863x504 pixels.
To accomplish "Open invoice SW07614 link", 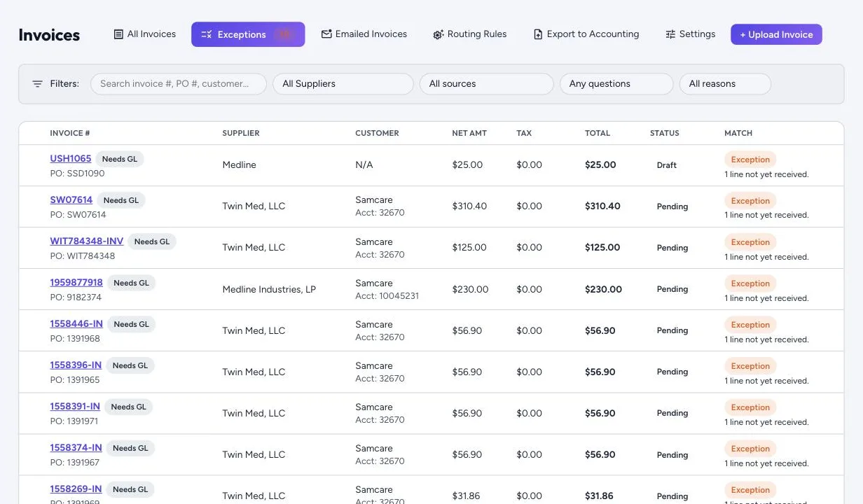I will click(x=71, y=200).
